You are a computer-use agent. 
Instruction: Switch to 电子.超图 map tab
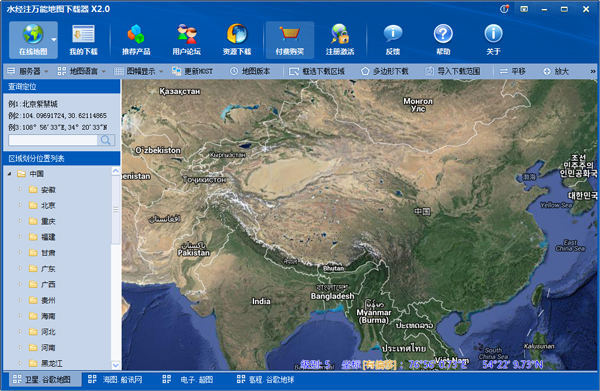pyautogui.click(x=188, y=380)
